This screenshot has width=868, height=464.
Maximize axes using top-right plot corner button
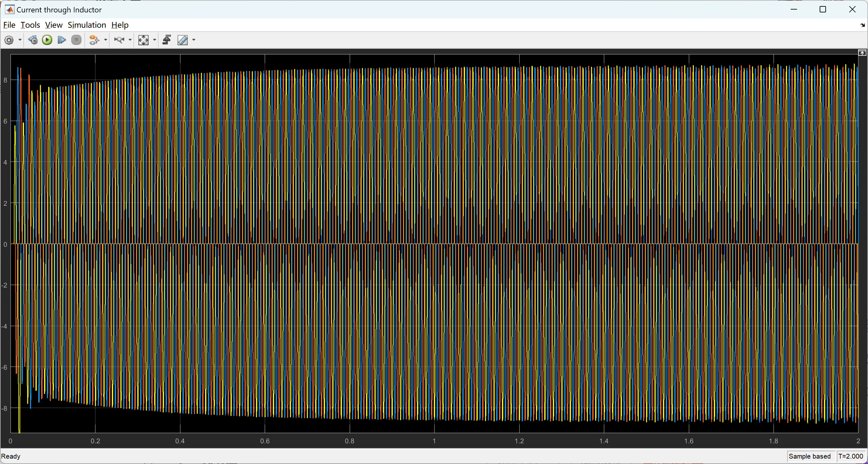pyautogui.click(x=862, y=53)
